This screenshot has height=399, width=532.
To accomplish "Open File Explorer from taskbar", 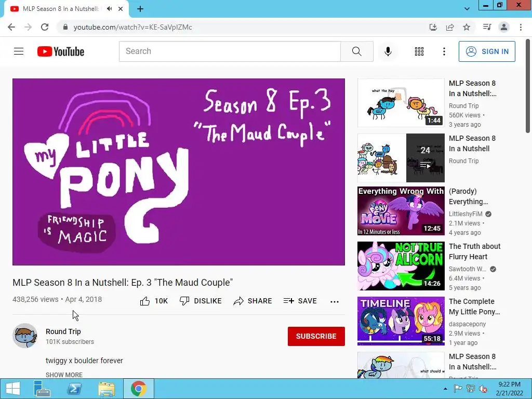I will click(x=107, y=389).
